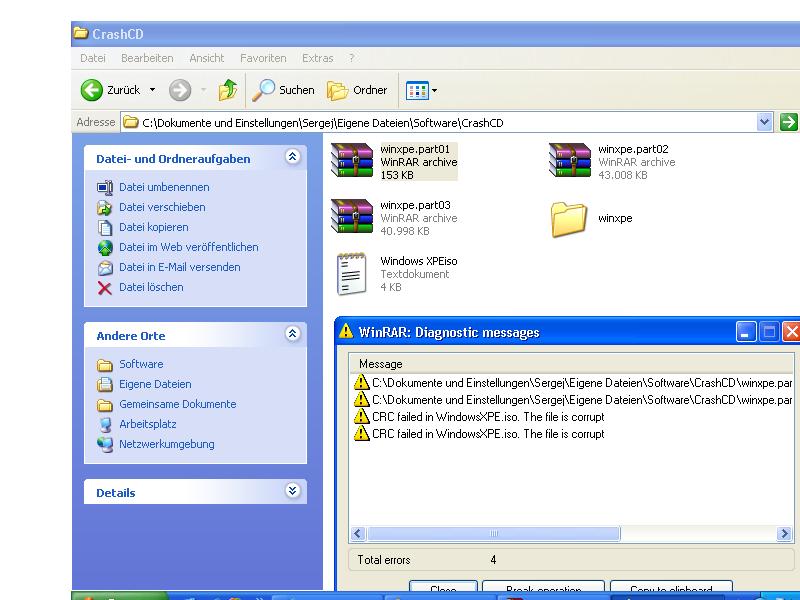Click the Message column header

pyautogui.click(x=570, y=364)
